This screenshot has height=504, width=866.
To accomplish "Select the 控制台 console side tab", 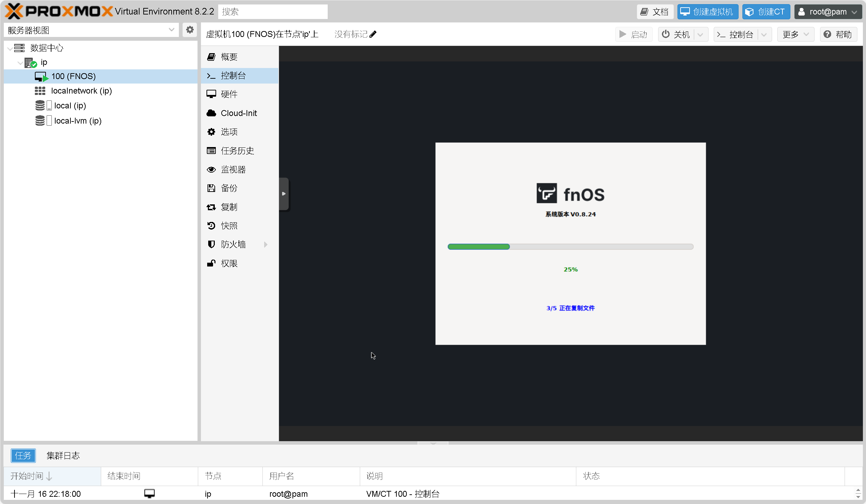I will coord(240,76).
